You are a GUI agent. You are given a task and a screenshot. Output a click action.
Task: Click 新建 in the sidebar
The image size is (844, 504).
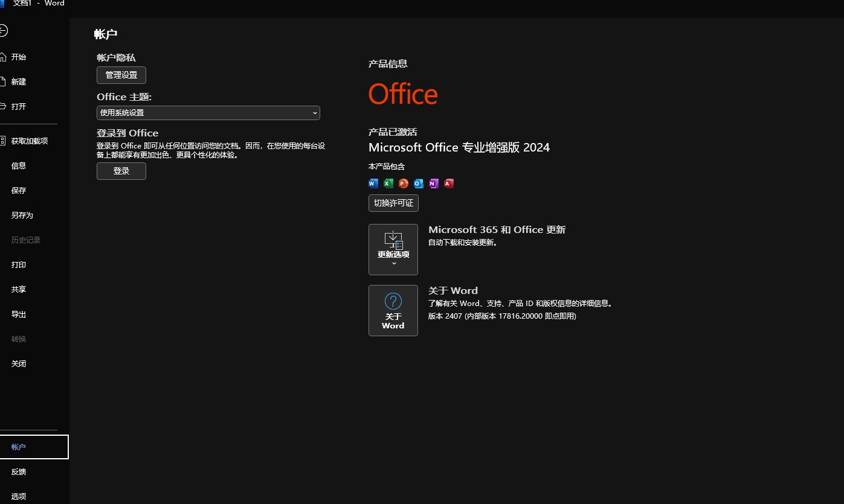pyautogui.click(x=19, y=81)
